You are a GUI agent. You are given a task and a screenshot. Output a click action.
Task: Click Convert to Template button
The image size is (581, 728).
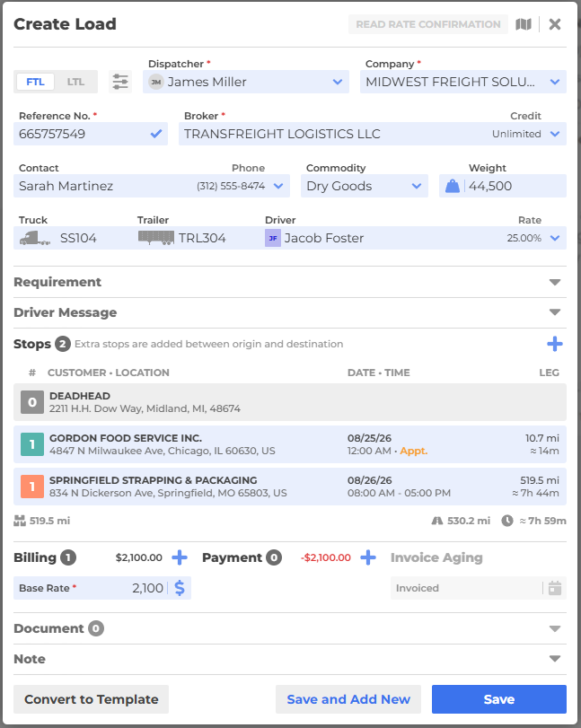point(91,699)
